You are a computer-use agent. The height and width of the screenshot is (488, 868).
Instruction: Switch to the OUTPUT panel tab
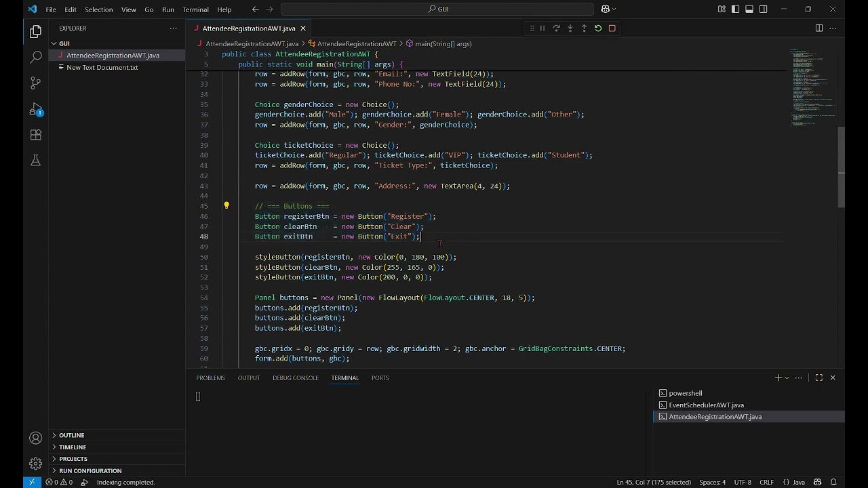tap(249, 378)
